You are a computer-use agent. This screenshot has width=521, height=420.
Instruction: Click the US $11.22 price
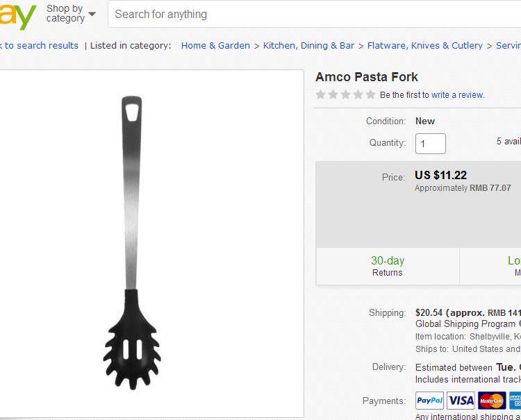(x=440, y=175)
